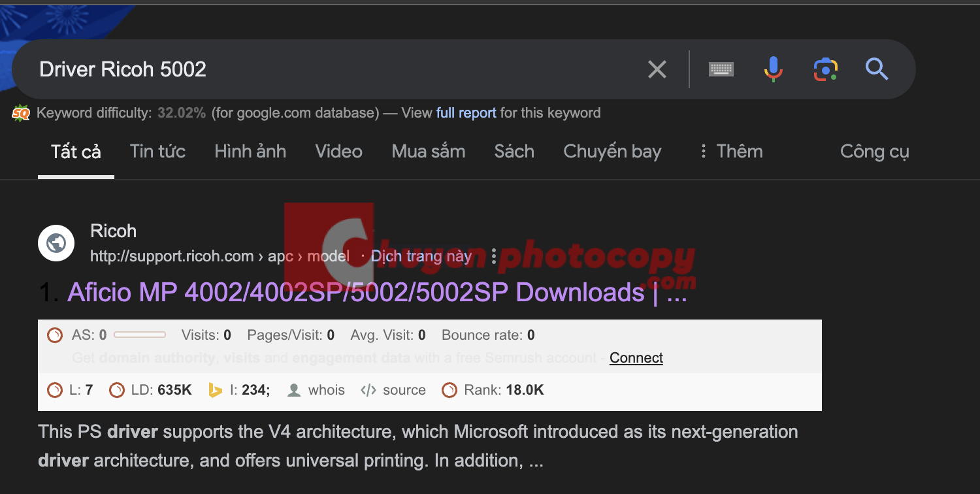Open the full report link for keyword
The height and width of the screenshot is (494, 980).
tap(466, 113)
